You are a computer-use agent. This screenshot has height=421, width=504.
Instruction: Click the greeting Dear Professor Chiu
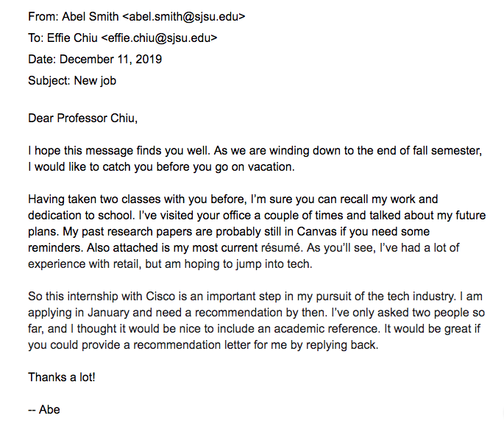82,118
